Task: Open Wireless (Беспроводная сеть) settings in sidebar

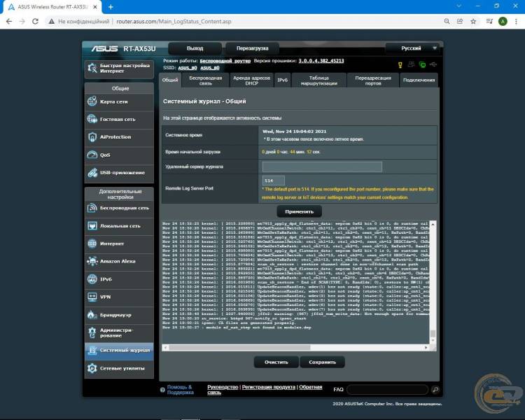Action: point(119,208)
